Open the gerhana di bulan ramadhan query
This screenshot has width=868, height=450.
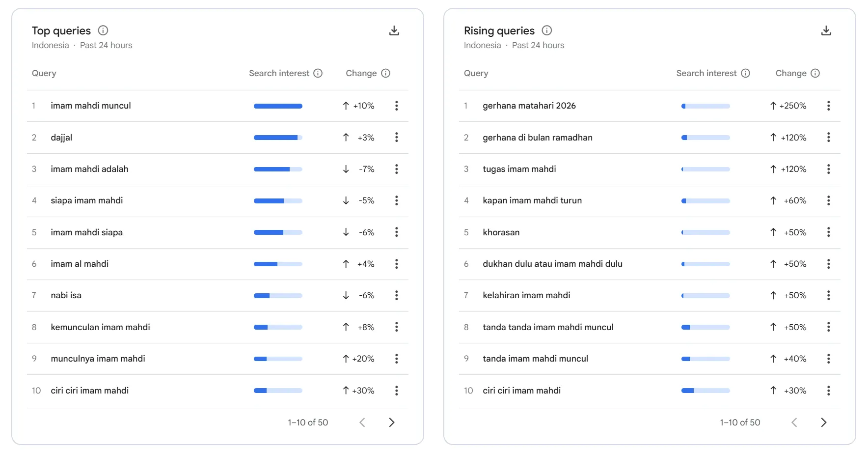537,138
